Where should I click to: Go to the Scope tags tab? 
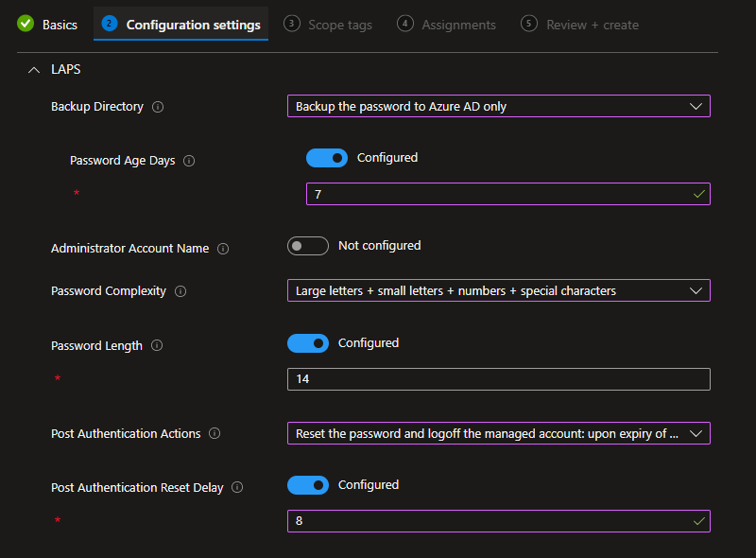pyautogui.click(x=328, y=25)
